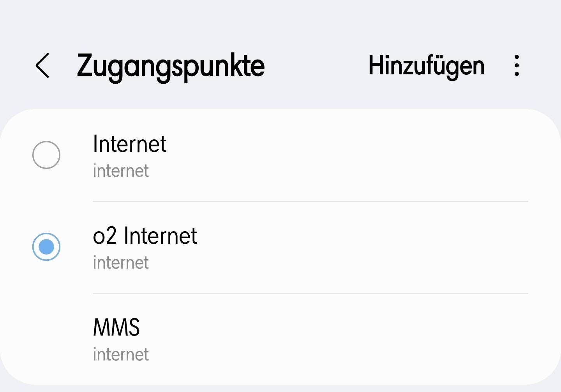Click the empty area left of MMS
Screen dimensions: 561x392
coord(46,339)
